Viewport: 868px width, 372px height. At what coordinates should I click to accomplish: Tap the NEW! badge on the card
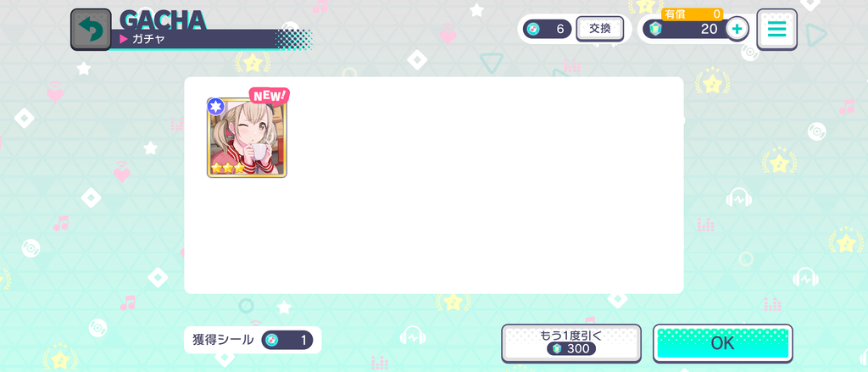pyautogui.click(x=270, y=95)
